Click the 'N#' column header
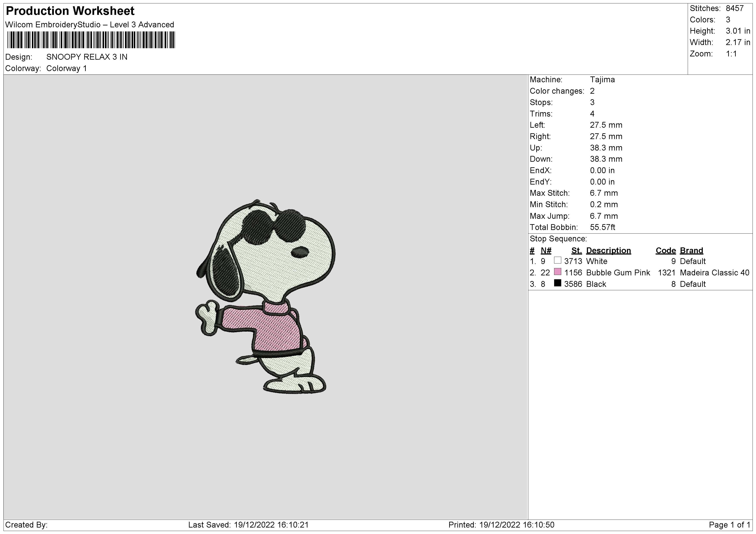The width and height of the screenshot is (756, 534). coord(546,251)
